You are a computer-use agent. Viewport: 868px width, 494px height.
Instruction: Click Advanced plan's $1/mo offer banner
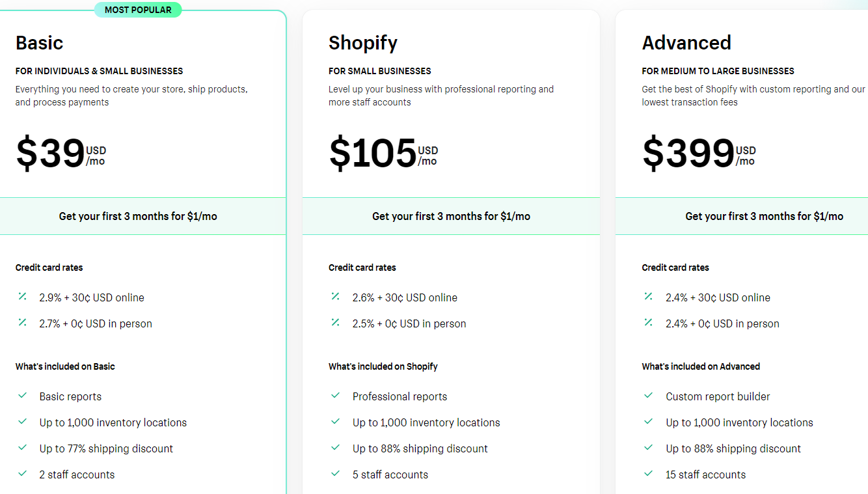click(x=764, y=216)
